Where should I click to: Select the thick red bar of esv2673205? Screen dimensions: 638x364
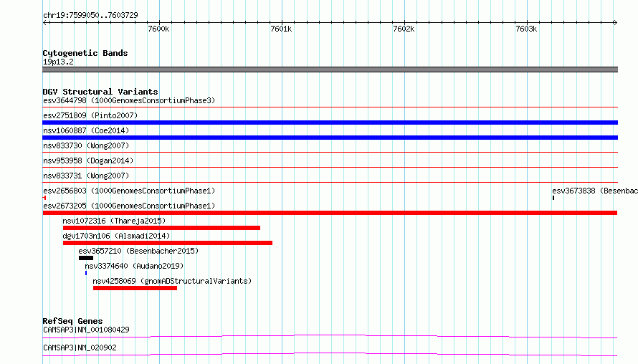pyautogui.click(x=330, y=213)
